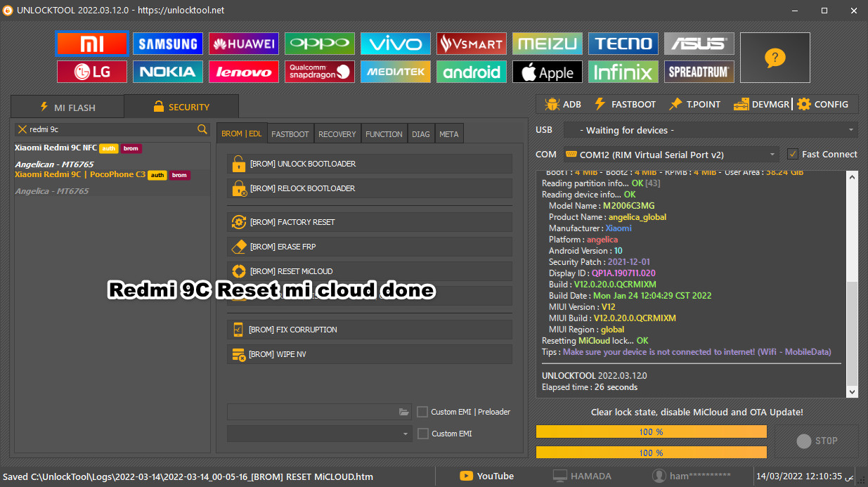Switch to the META tab
868x487 pixels.
pos(449,134)
